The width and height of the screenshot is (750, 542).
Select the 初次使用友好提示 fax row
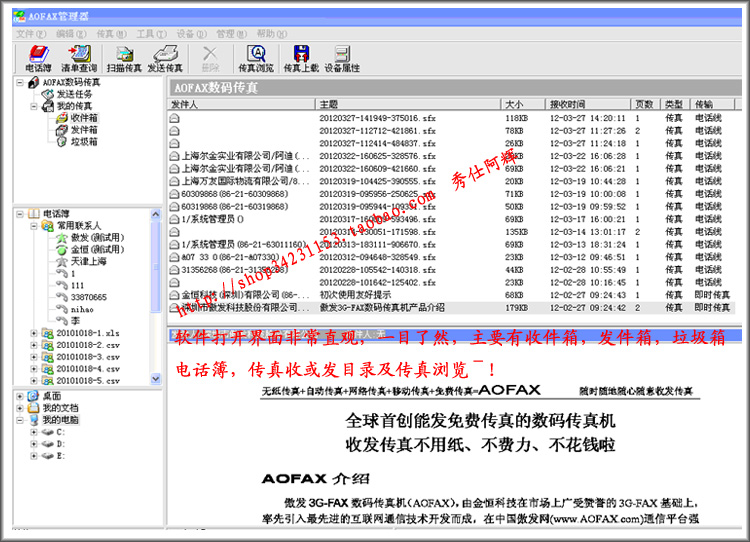360,295
